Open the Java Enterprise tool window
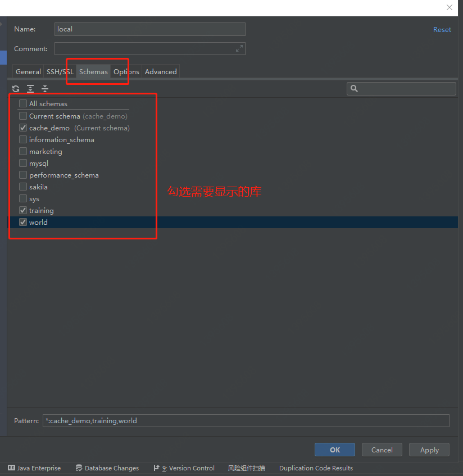The image size is (463, 476). click(x=34, y=468)
